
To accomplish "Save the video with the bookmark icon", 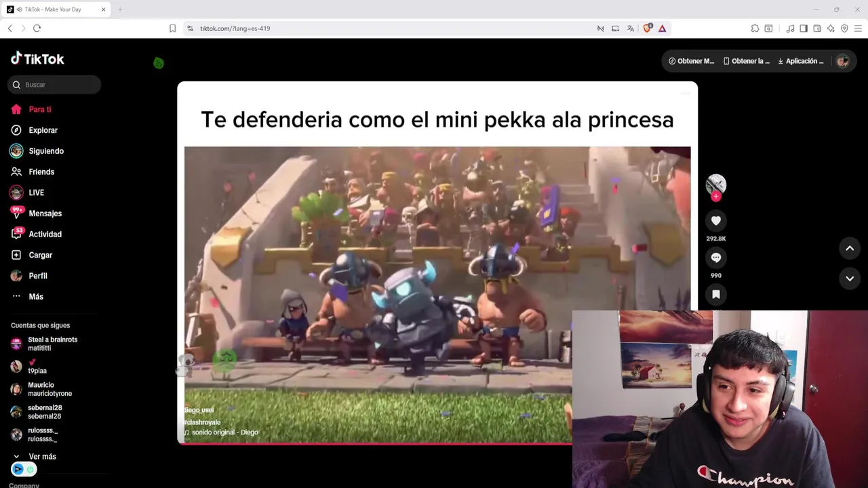I will point(715,294).
